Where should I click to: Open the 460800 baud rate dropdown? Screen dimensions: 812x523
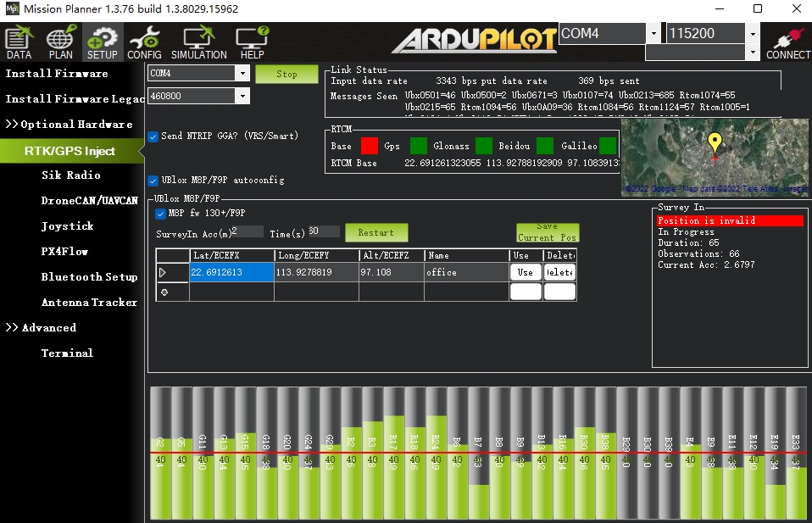click(242, 96)
